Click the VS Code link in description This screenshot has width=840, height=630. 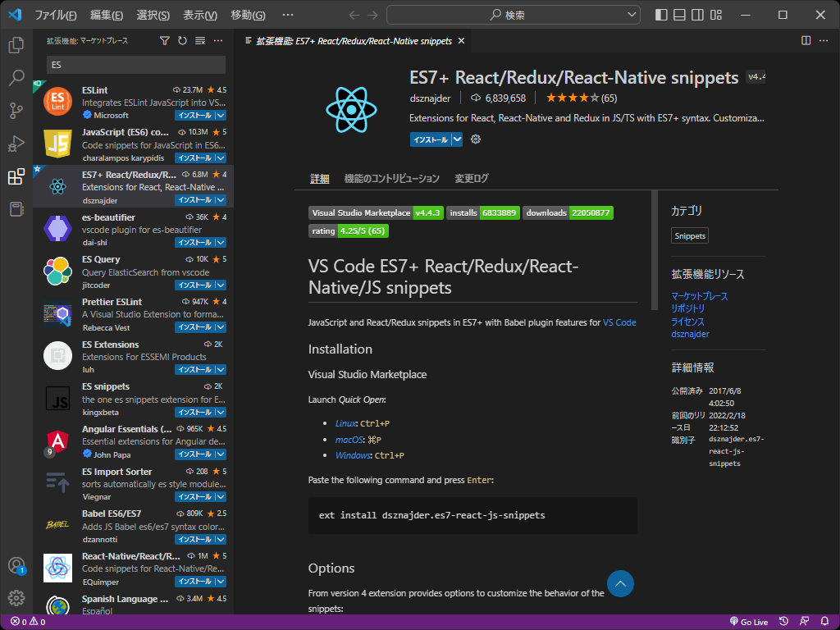pyautogui.click(x=619, y=322)
